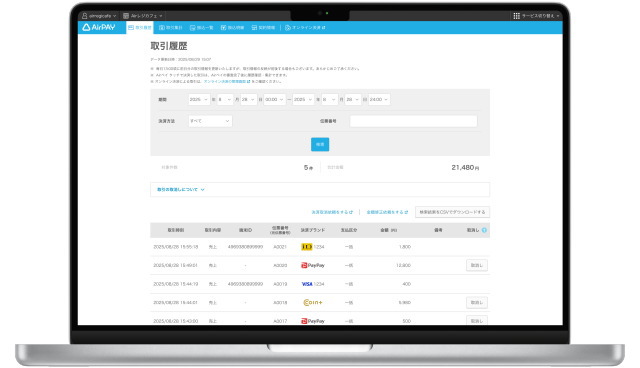Open the end year 2025 dropdown
Screen dimensions: 640x368
pyautogui.click(x=303, y=100)
